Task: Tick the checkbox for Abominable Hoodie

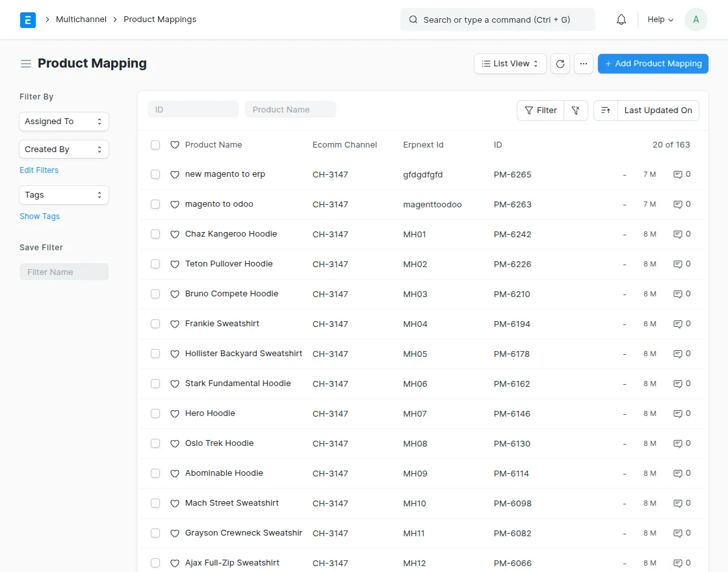Action: point(155,473)
